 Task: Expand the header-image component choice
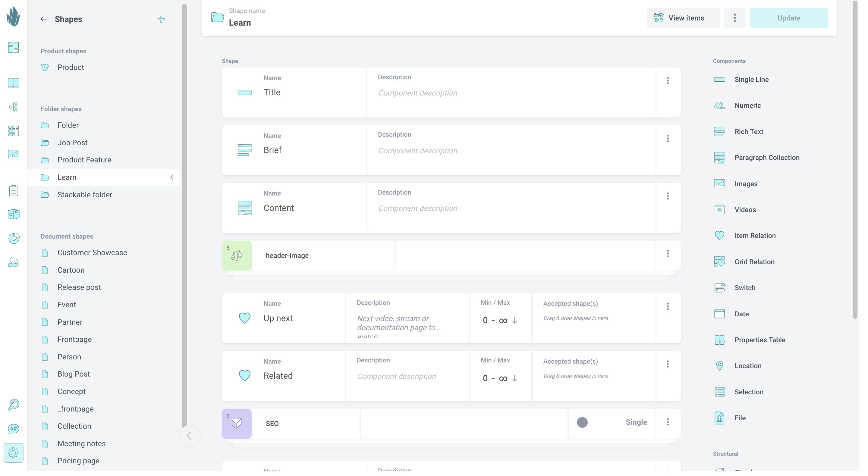[x=237, y=256]
